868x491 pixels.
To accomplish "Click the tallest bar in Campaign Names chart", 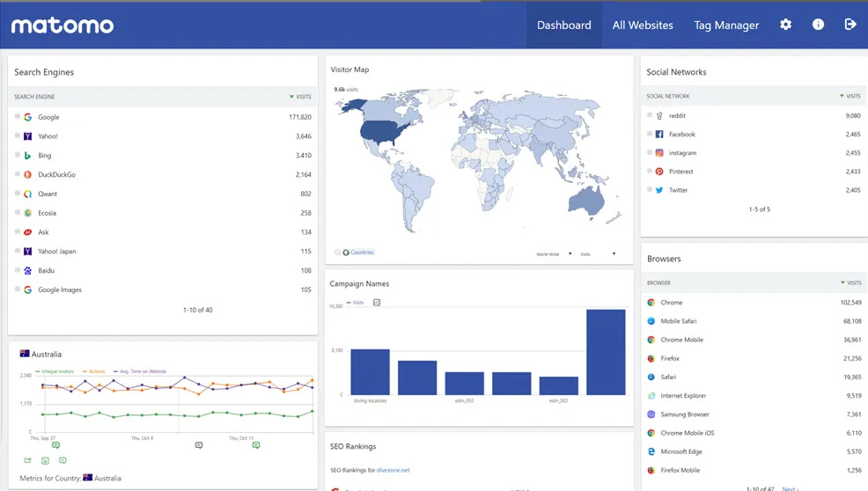I will pos(606,352).
